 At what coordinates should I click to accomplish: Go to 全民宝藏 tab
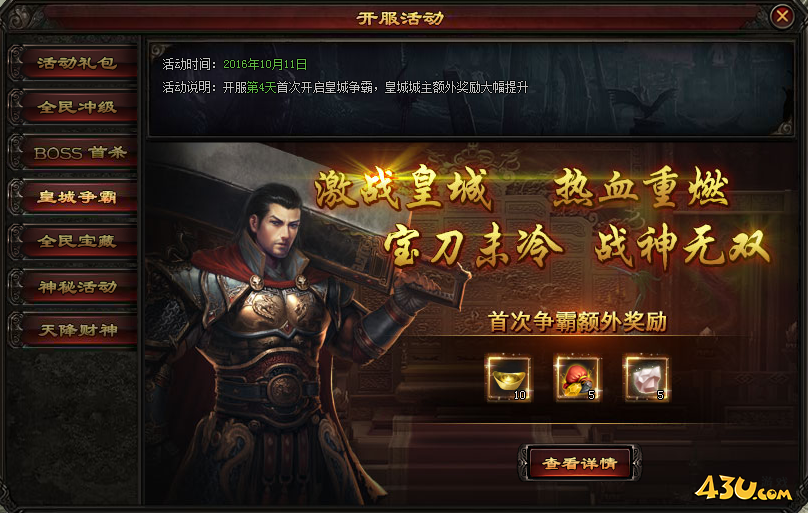click(x=75, y=241)
